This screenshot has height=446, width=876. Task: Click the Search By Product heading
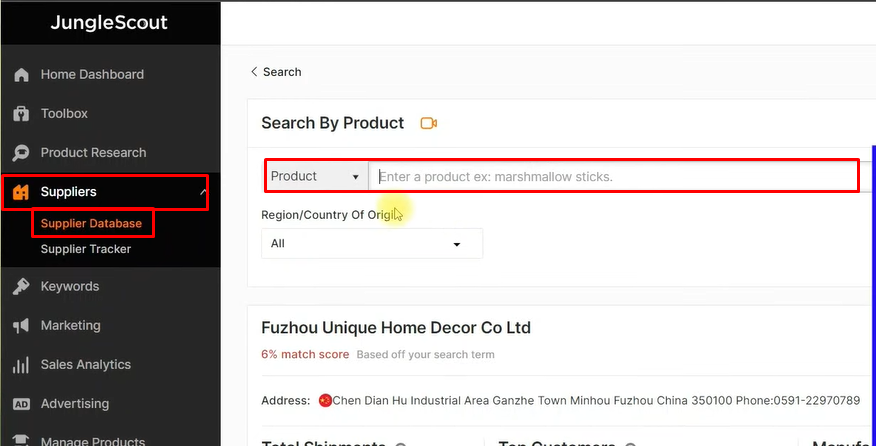(332, 123)
